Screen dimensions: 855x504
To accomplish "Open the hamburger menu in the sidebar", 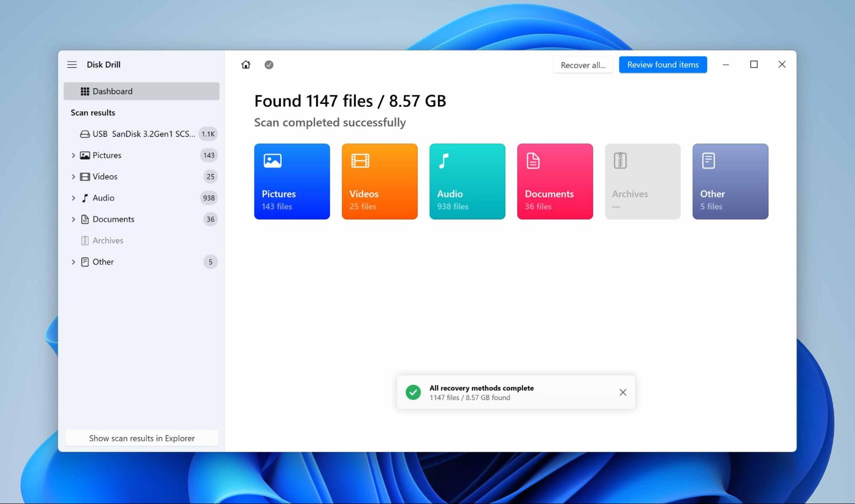I will 72,65.
